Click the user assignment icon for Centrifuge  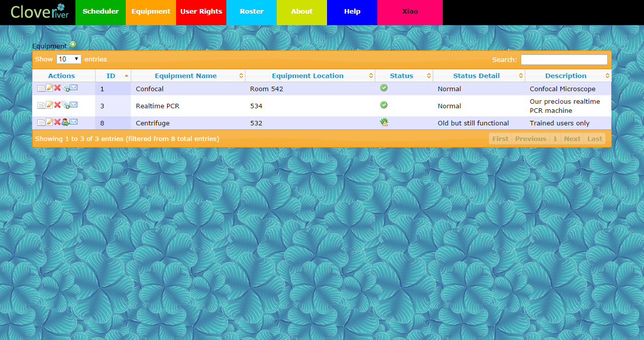pyautogui.click(x=65, y=122)
